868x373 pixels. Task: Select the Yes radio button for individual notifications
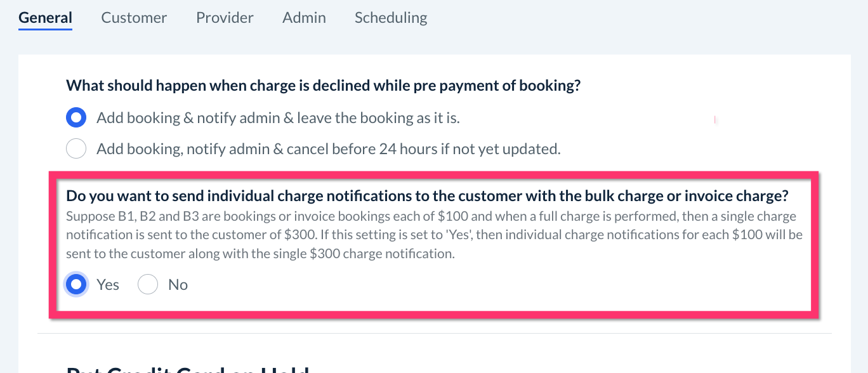pos(76,285)
